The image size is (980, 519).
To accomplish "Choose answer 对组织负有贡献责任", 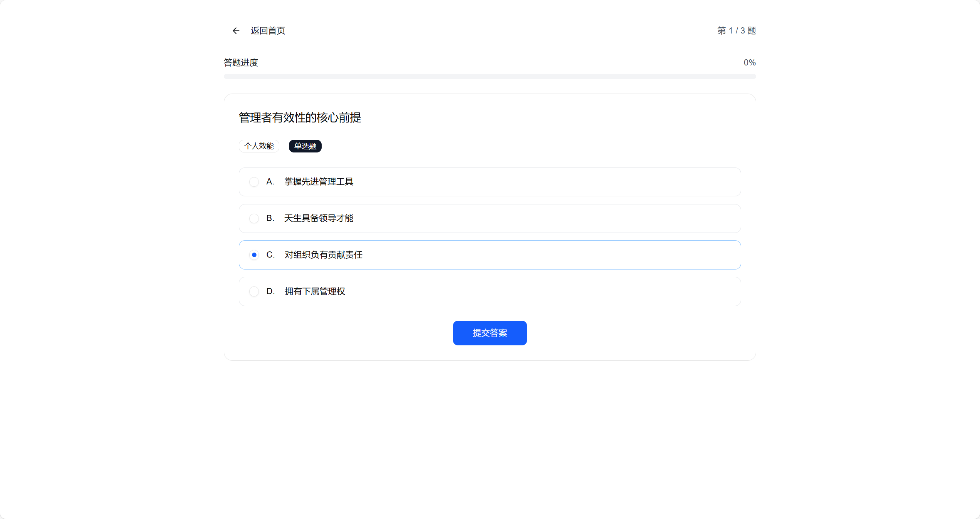I will pos(323,255).
